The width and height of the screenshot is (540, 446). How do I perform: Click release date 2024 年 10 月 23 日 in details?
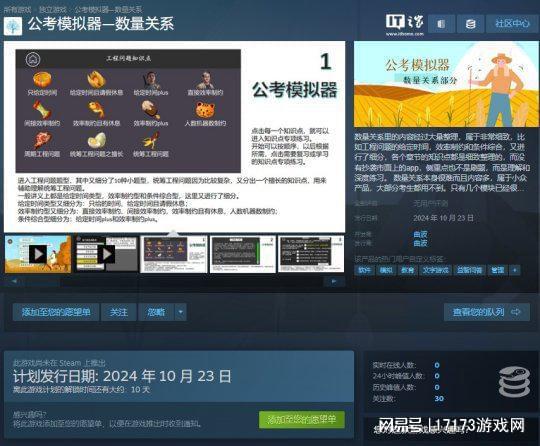coord(443,218)
